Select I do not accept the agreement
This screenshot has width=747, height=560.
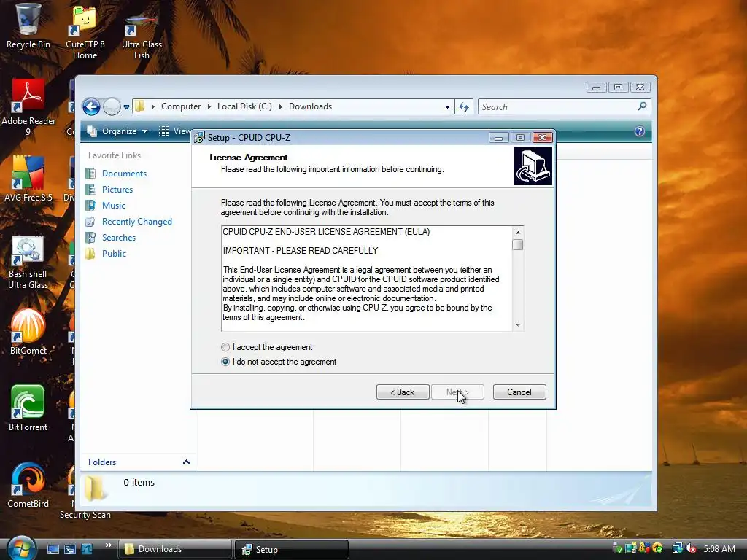tap(279, 362)
